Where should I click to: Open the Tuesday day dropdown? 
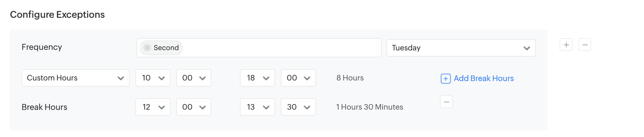click(x=461, y=48)
